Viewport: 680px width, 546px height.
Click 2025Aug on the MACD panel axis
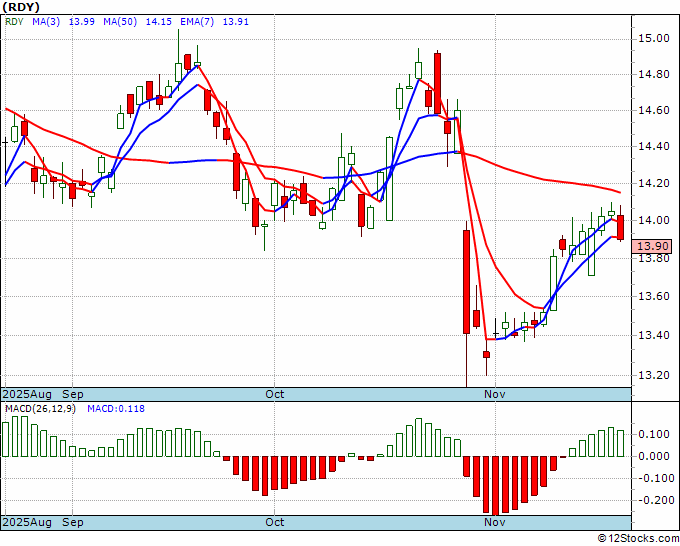click(27, 522)
